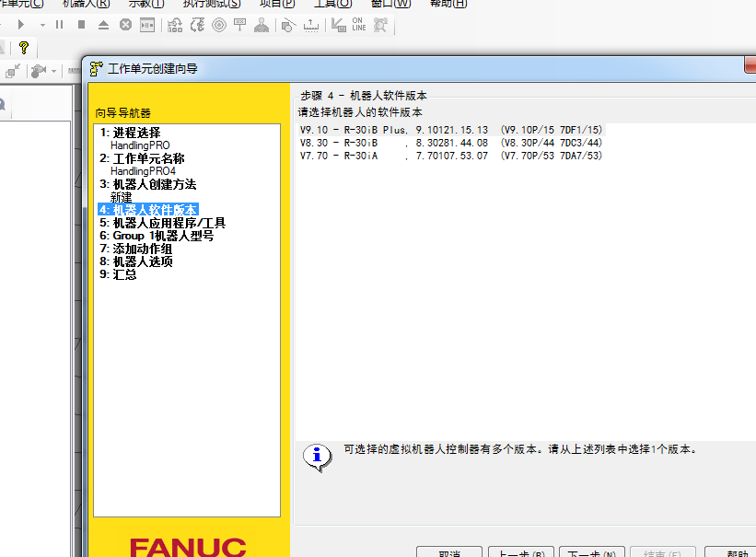
Task: Select highlighted step 4: 机器人软件版本
Action: 148,210
